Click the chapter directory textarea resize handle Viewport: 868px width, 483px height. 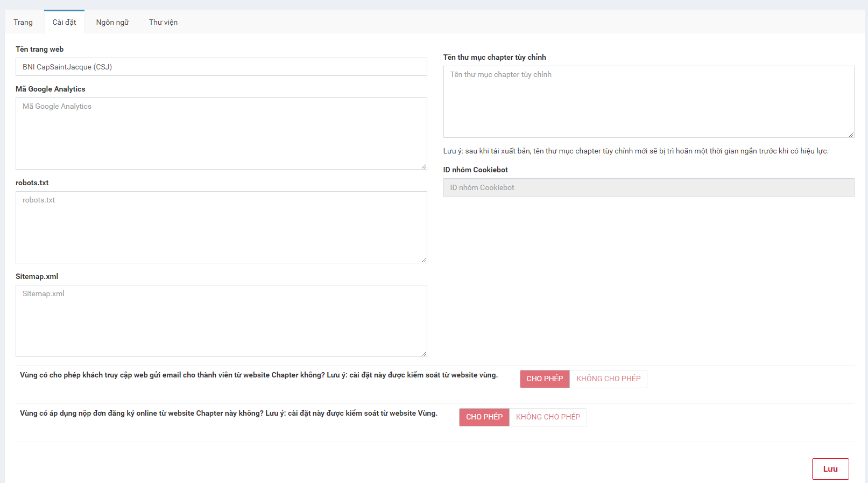tap(851, 135)
